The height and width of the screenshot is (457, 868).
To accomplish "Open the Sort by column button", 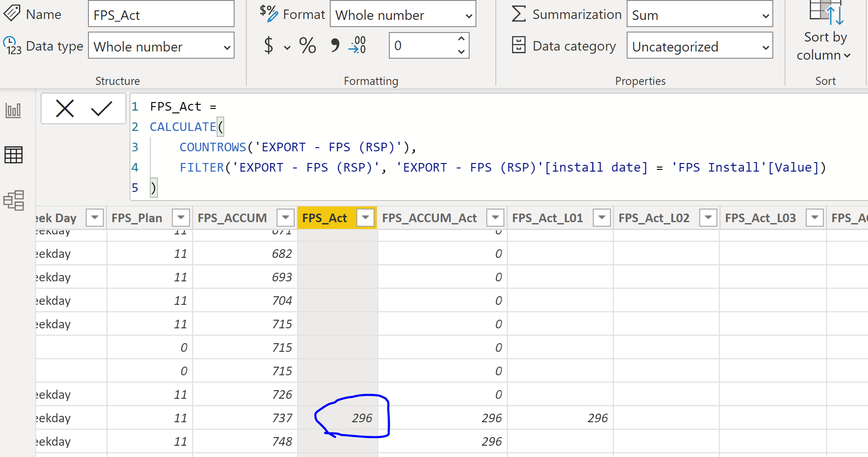I will 824,32.
